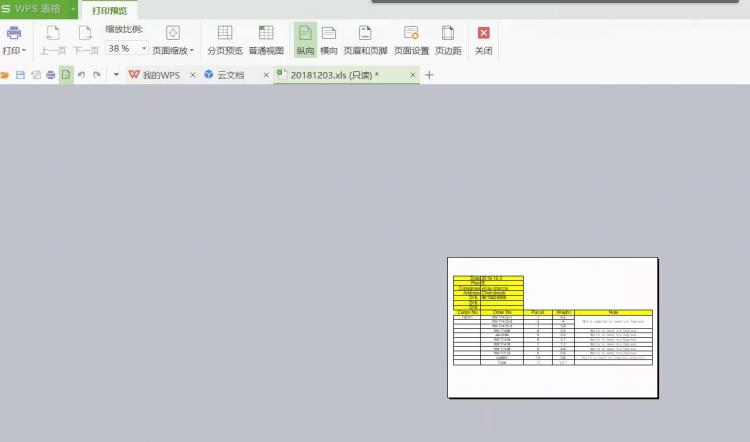
Task: Click the Undo icon
Action: pos(81,75)
